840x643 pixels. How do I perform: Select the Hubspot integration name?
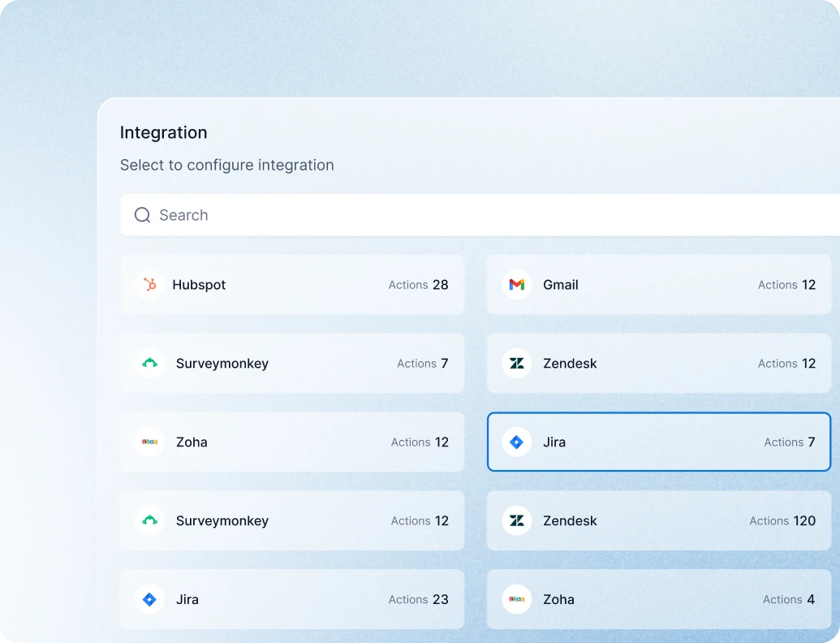(199, 284)
